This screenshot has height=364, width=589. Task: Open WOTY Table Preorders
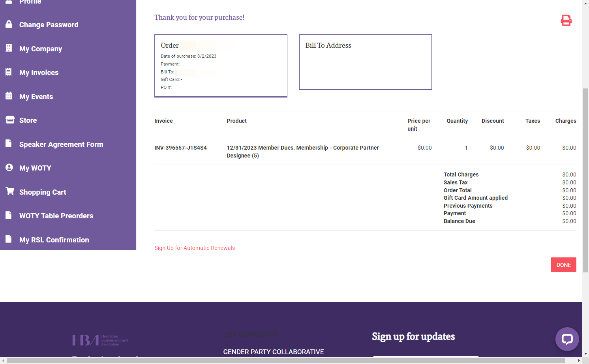[56, 216]
